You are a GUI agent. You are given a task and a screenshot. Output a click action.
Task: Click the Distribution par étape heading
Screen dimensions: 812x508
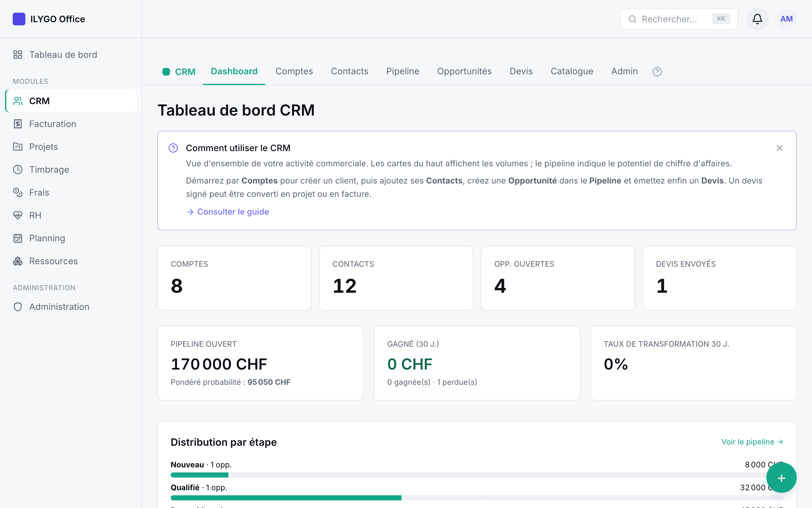pyautogui.click(x=224, y=442)
